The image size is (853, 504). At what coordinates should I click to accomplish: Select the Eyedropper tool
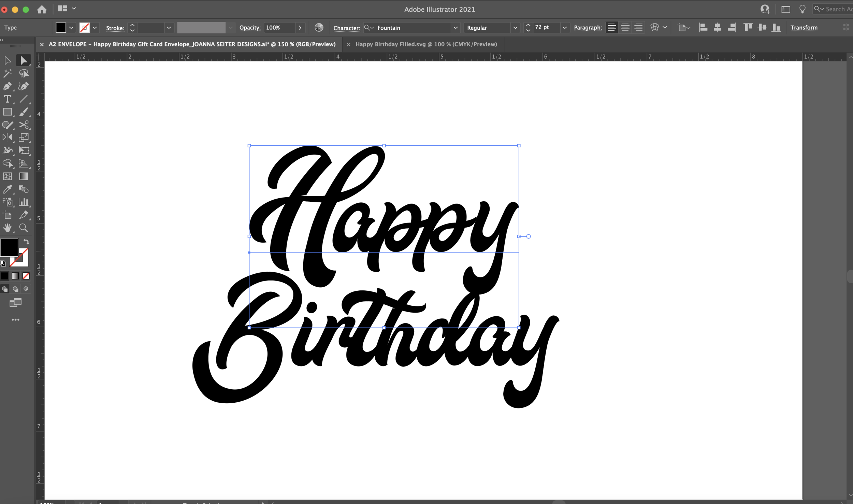click(7, 189)
